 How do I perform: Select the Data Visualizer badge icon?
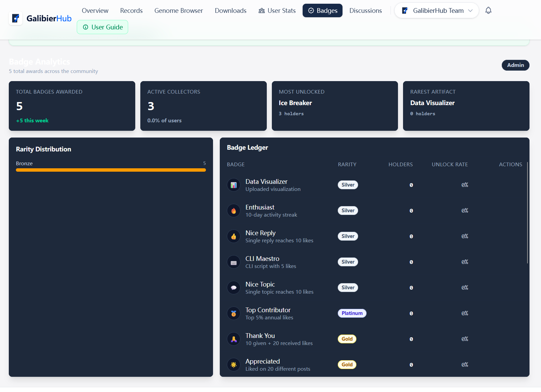(234, 185)
